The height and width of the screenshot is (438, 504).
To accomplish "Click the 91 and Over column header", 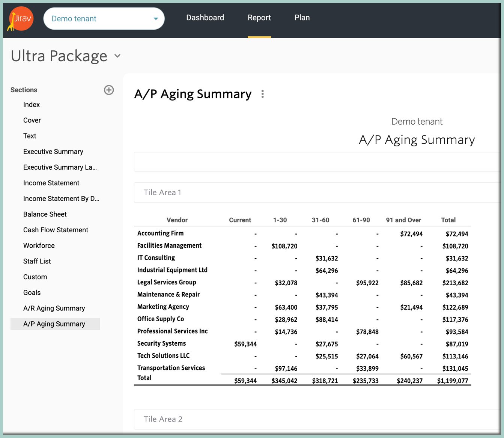I will tap(403, 220).
